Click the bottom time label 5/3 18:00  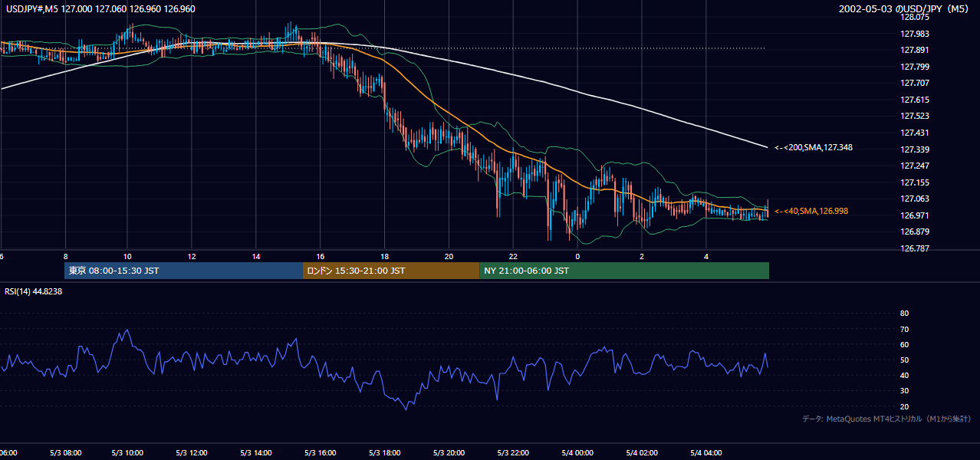(x=386, y=453)
